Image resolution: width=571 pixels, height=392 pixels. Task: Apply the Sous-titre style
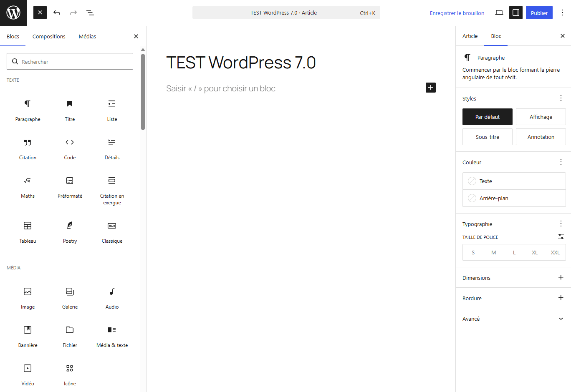[487, 137]
